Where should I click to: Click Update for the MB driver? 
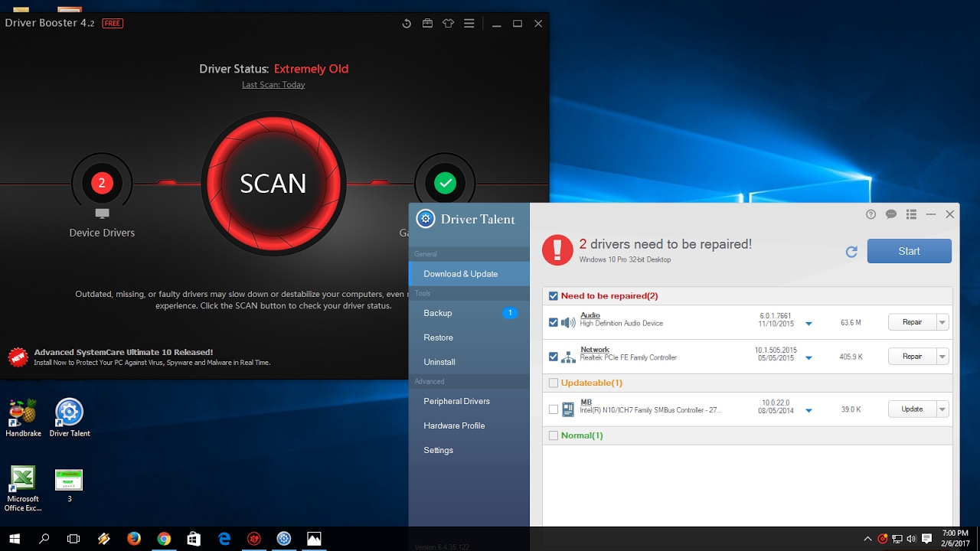click(913, 409)
